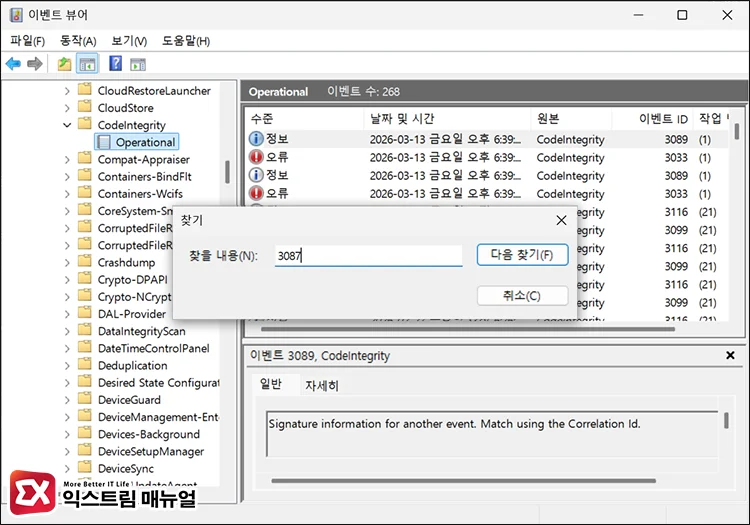Click the CloudStore folder icon
The width and height of the screenshot is (750, 525).
[x=85, y=107]
